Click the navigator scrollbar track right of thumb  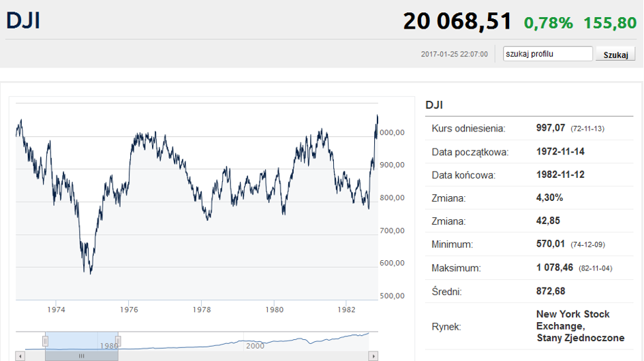tap(243, 356)
